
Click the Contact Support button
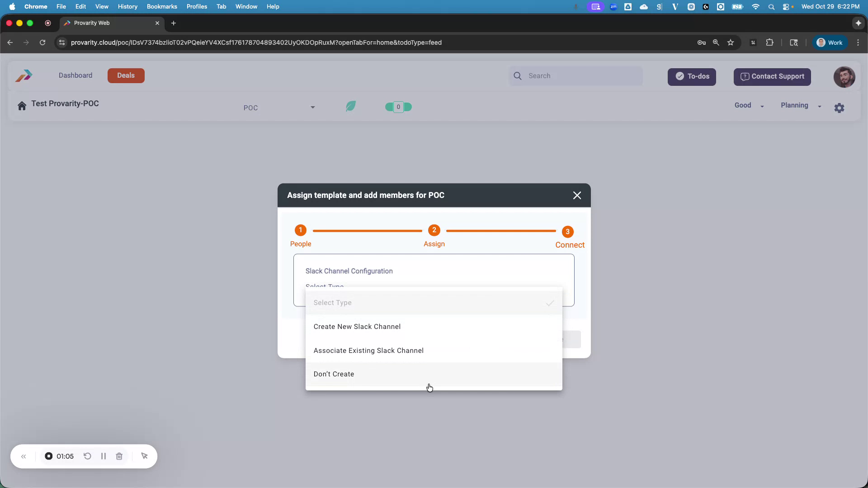(772, 77)
